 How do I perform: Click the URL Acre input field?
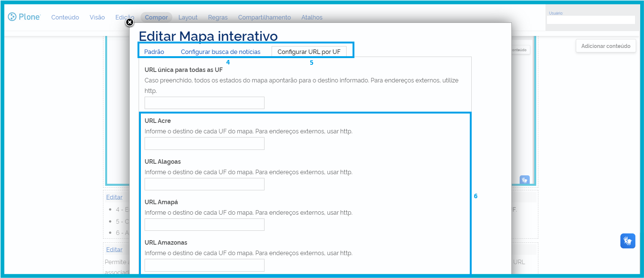point(205,143)
